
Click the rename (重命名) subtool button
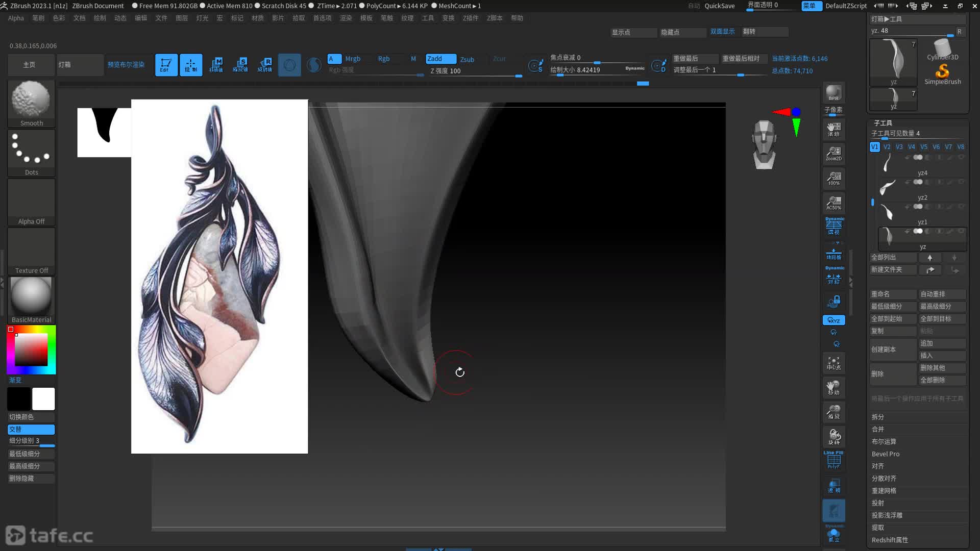click(893, 294)
